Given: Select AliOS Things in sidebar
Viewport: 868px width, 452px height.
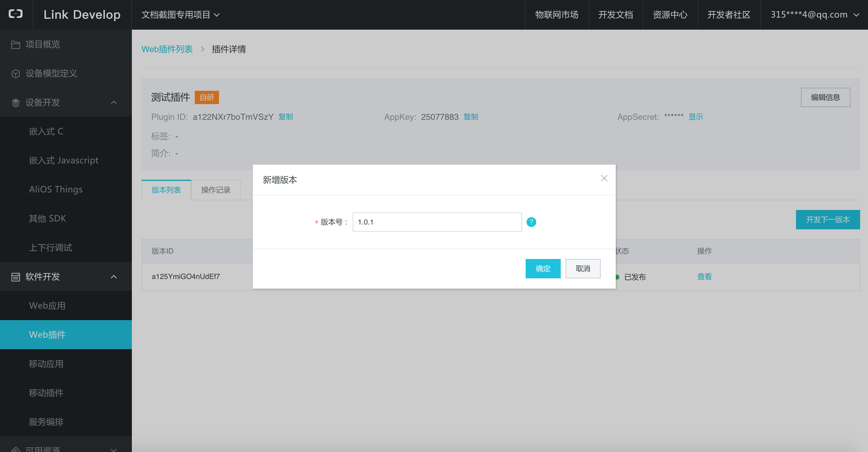Looking at the screenshot, I should [66, 189].
